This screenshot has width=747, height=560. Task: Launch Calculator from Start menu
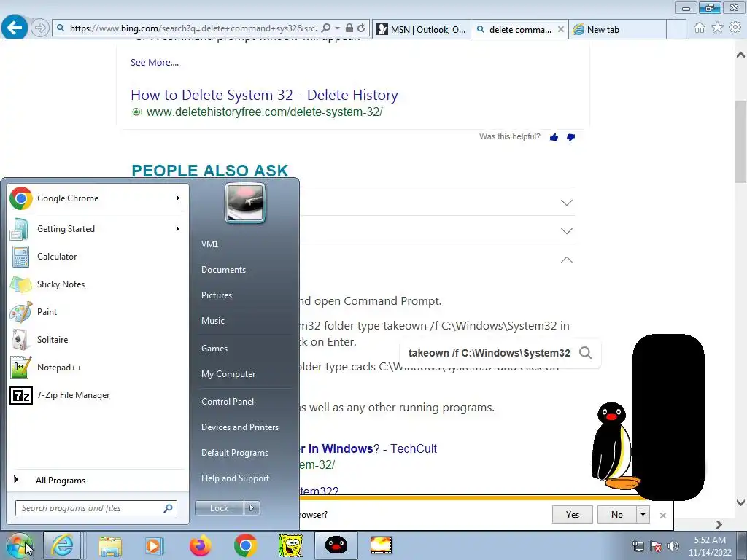97,256
